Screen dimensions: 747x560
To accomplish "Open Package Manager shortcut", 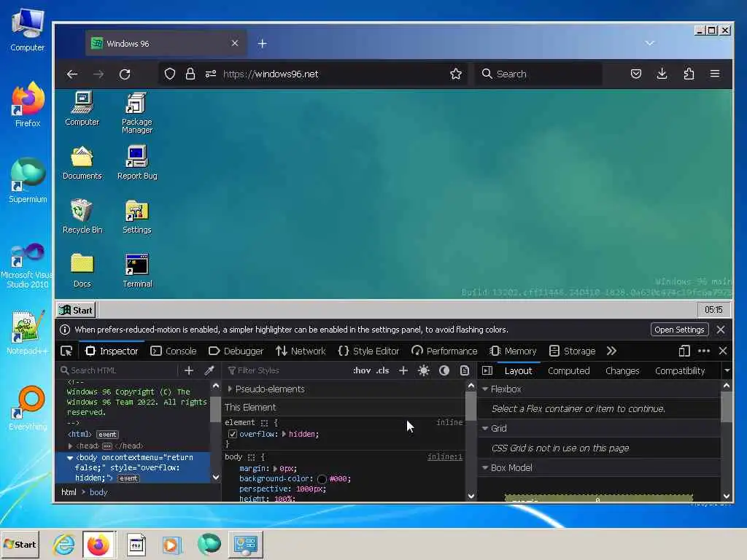I will (136, 113).
